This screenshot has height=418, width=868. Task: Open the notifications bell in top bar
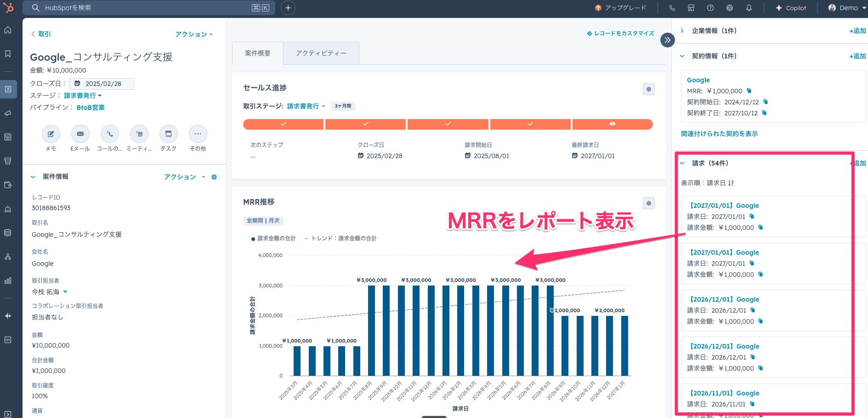[749, 8]
